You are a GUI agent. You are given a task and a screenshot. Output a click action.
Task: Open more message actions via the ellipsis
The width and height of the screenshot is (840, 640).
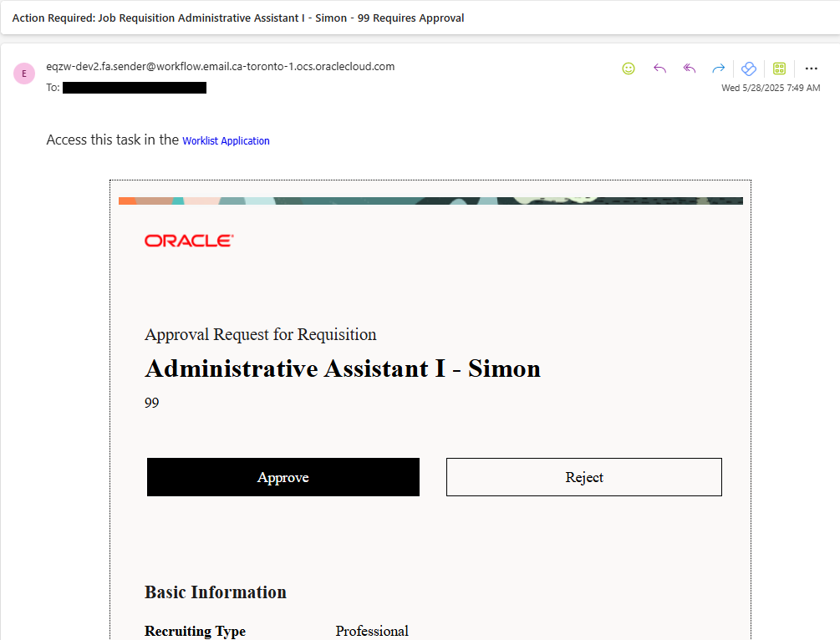pyautogui.click(x=811, y=69)
